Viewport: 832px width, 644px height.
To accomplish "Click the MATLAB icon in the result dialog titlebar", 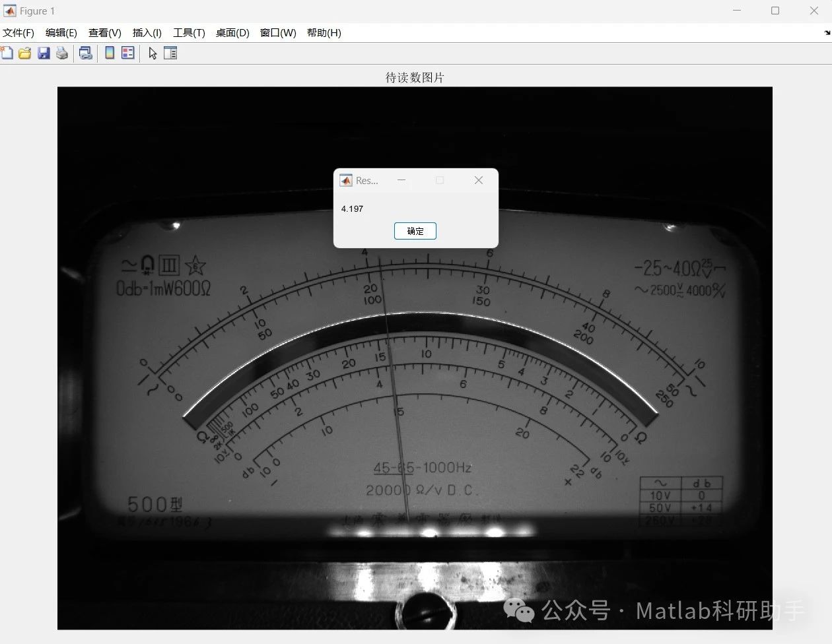I will click(x=346, y=179).
